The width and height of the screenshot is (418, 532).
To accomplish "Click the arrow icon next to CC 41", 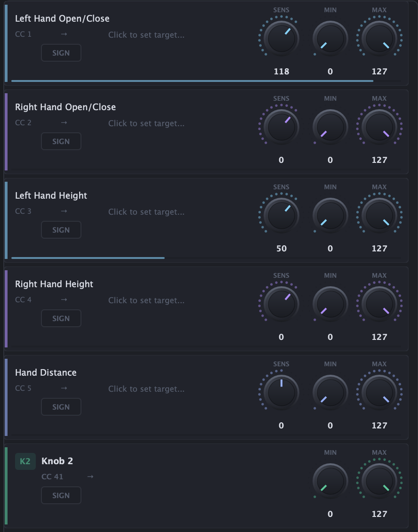I will [90, 477].
